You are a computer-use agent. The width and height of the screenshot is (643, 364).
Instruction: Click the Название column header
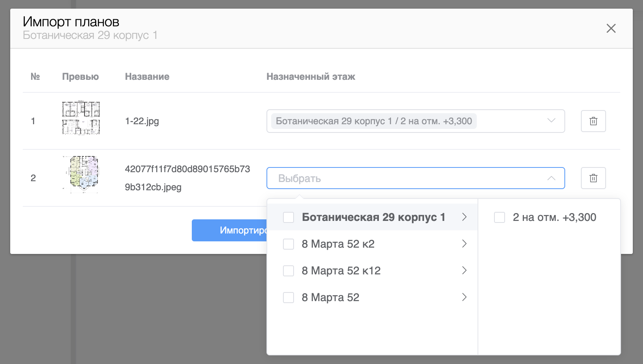coord(147,77)
